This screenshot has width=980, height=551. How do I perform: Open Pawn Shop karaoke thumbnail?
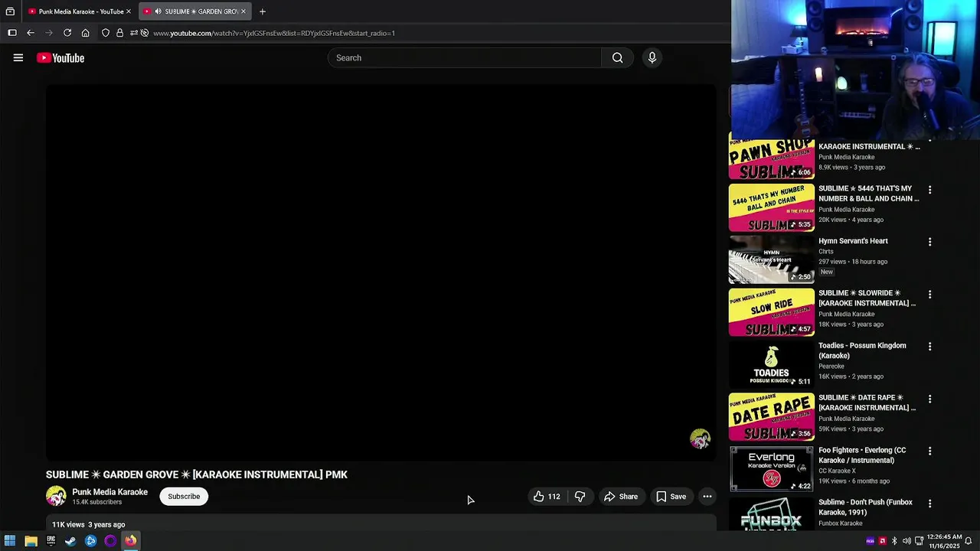pos(772,158)
